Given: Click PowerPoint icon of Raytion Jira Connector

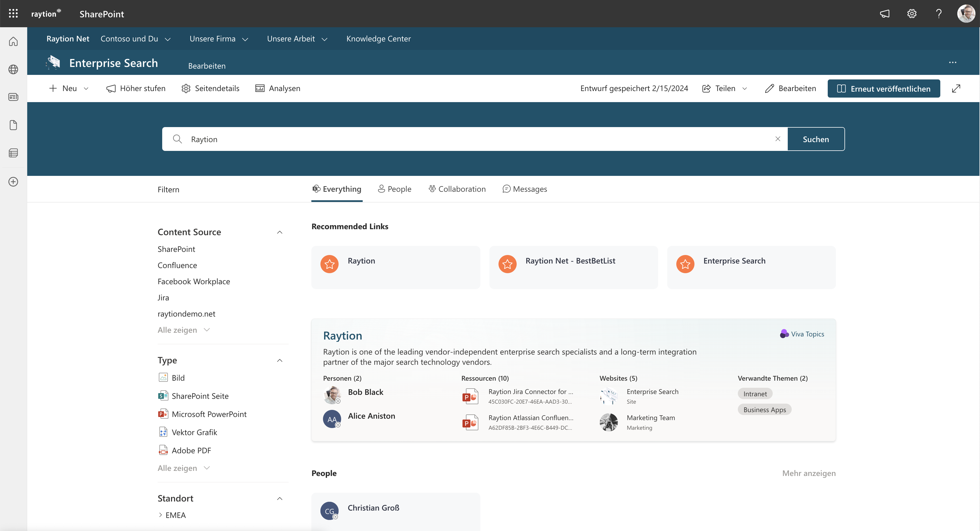Looking at the screenshot, I should tap(470, 396).
